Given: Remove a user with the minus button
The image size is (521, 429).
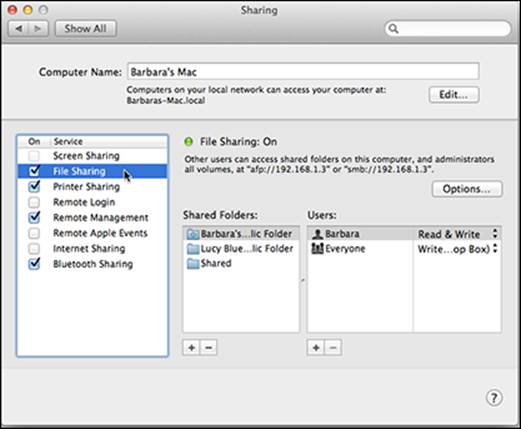Looking at the screenshot, I should (333, 348).
